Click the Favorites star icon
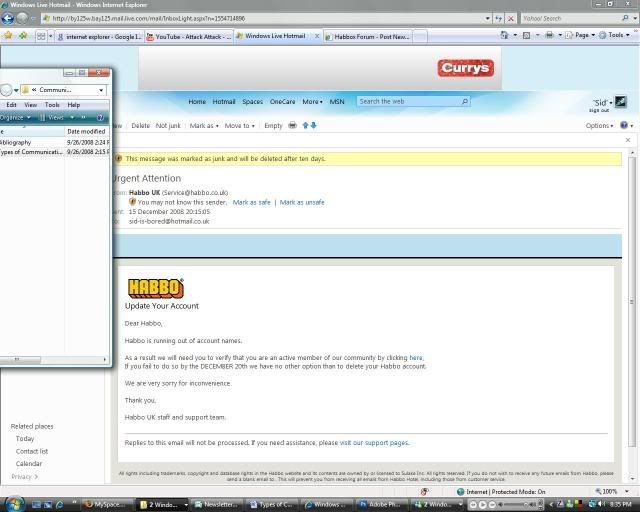The width and height of the screenshot is (640, 512). pyautogui.click(x=8, y=35)
